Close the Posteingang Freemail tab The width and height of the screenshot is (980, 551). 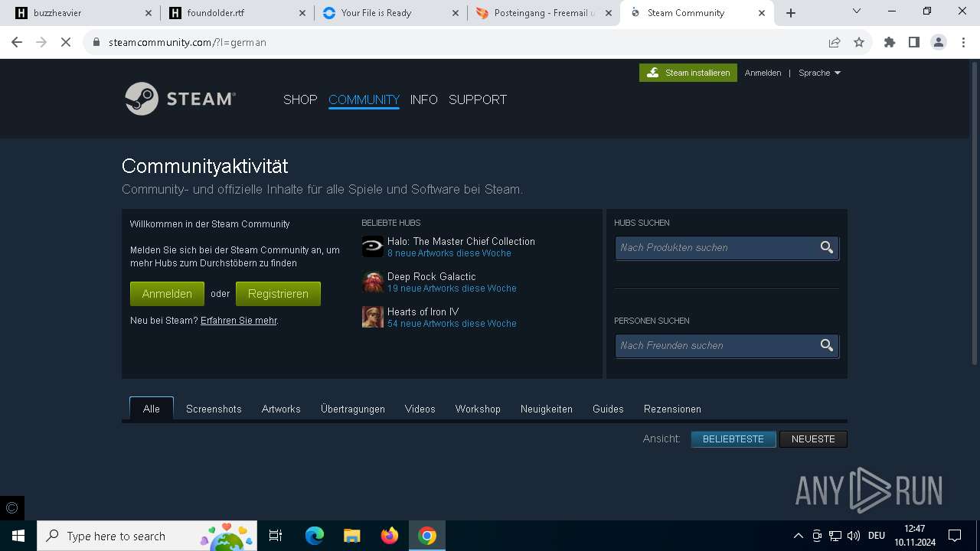pyautogui.click(x=609, y=13)
